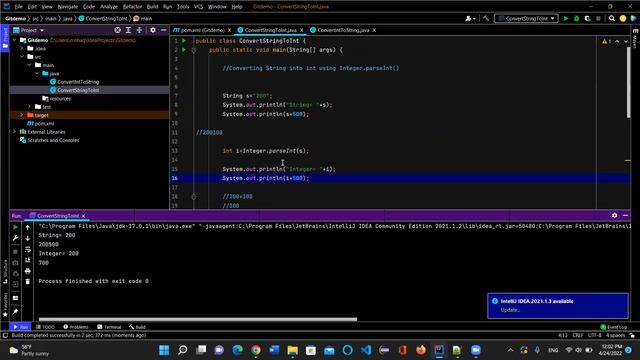Click the Run console horizontal scrollbar
The width and height of the screenshot is (640, 360).
click(198, 319)
